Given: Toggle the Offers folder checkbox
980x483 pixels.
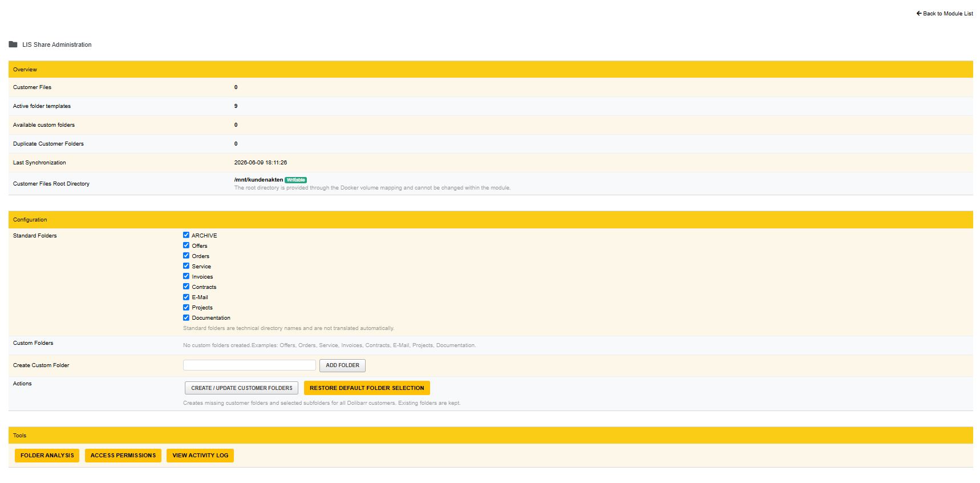Looking at the screenshot, I should 186,245.
